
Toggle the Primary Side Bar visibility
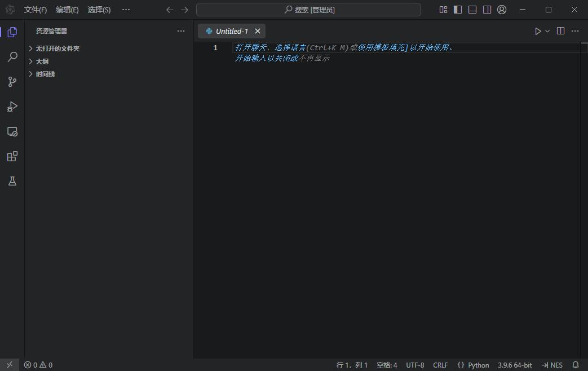click(457, 9)
